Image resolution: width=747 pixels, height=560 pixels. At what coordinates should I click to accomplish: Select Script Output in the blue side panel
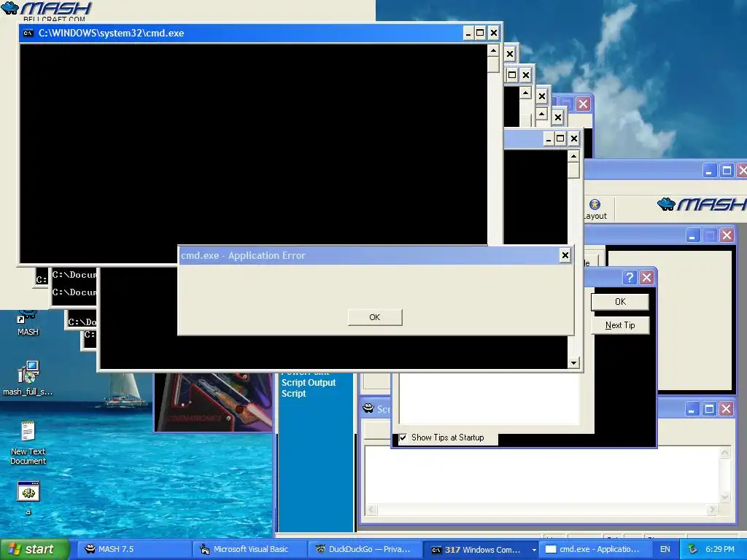(309, 382)
